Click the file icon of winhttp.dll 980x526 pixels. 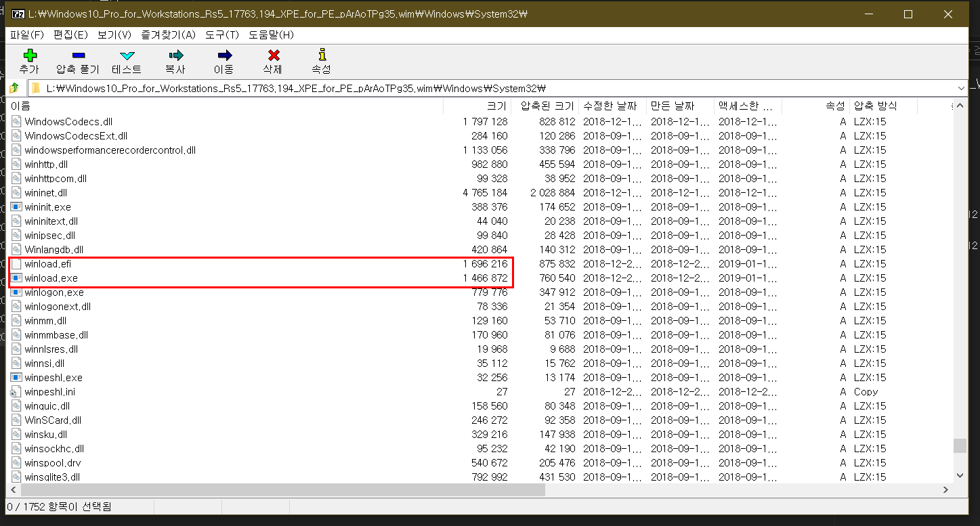tap(16, 165)
